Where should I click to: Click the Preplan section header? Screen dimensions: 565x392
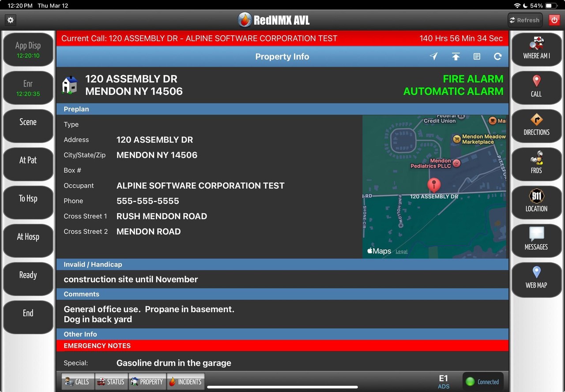point(282,109)
